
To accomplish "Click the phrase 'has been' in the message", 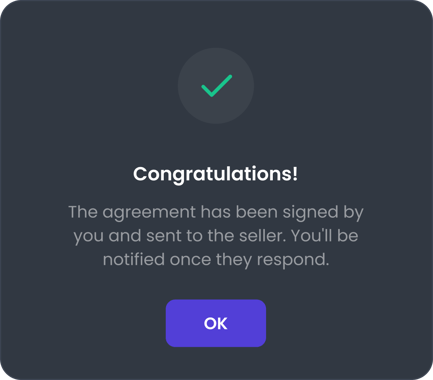I will point(239,212).
